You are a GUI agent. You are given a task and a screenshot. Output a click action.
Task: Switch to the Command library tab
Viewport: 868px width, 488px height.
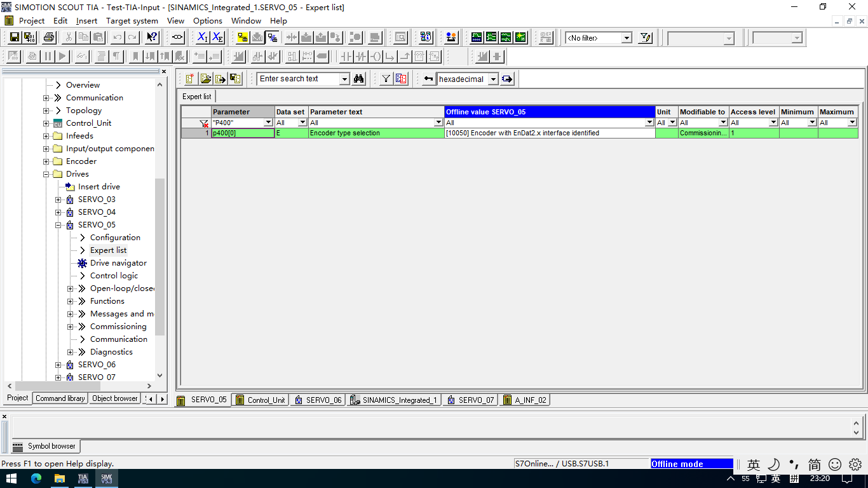click(x=60, y=398)
